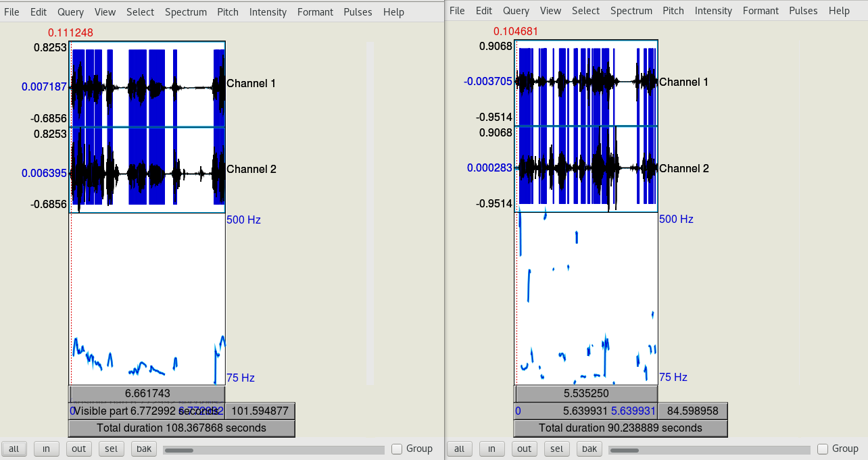Enable the Group checkbox in left window

coord(397,449)
